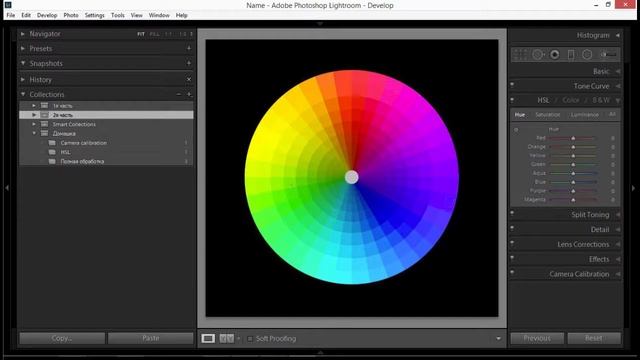Open the toolbar options dropdown arrow
The width and height of the screenshot is (640, 360).
(498, 339)
